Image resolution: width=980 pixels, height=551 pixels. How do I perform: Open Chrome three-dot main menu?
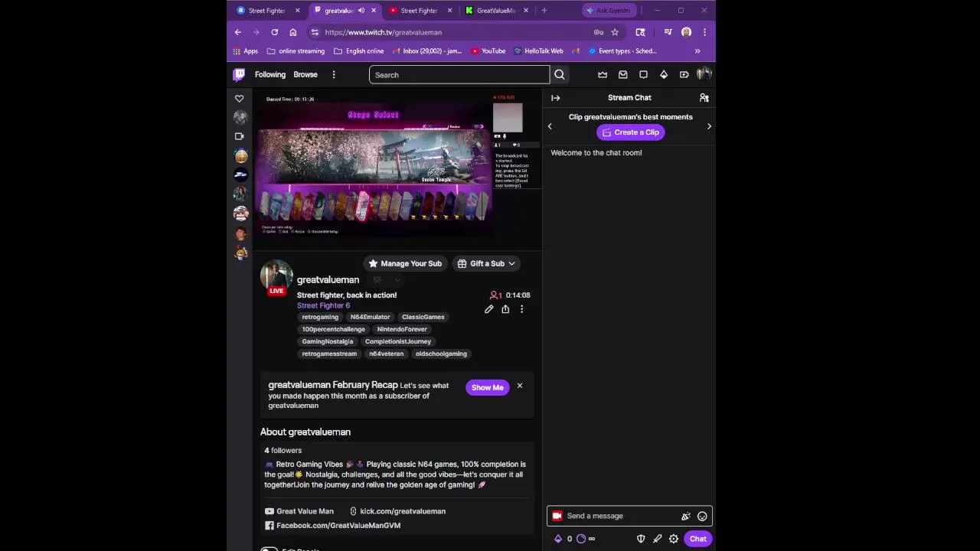(x=704, y=32)
